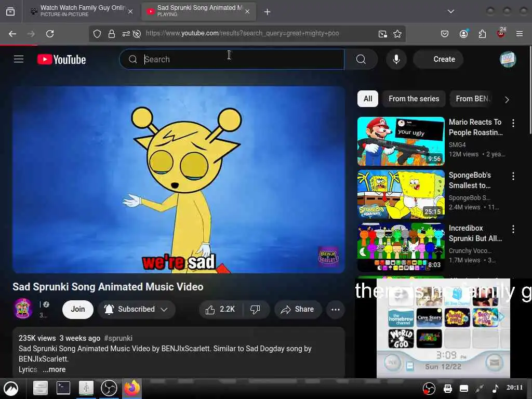Launch the terminal from taskbar
This screenshot has width=532, height=399.
[63, 388]
